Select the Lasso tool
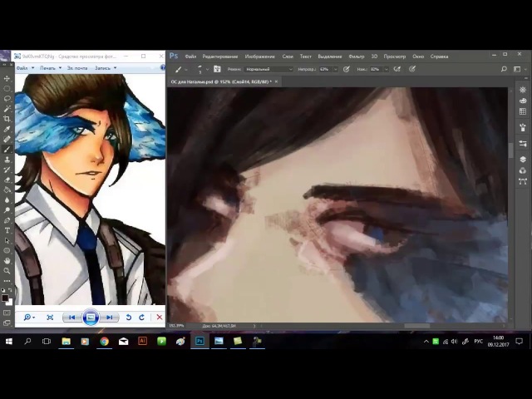The image size is (532, 399). point(7,99)
